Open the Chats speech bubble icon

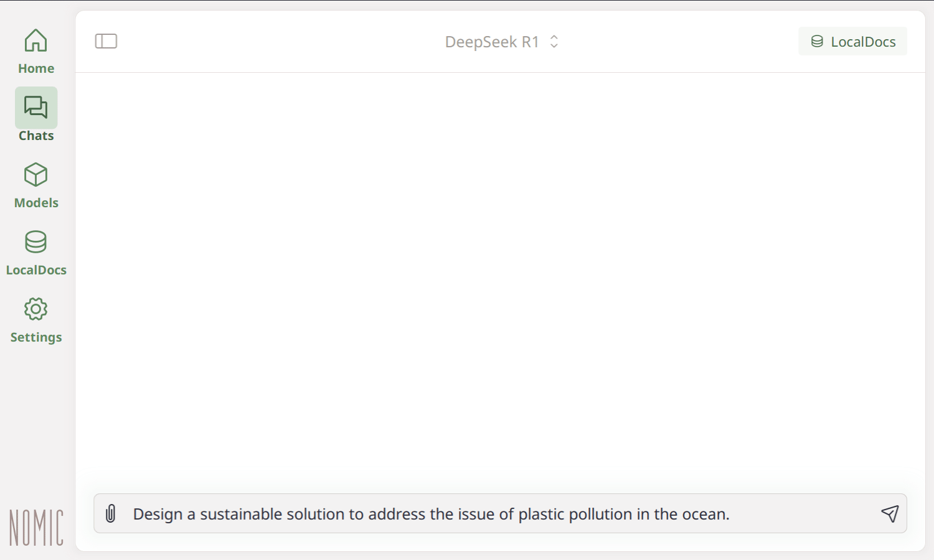(35, 107)
